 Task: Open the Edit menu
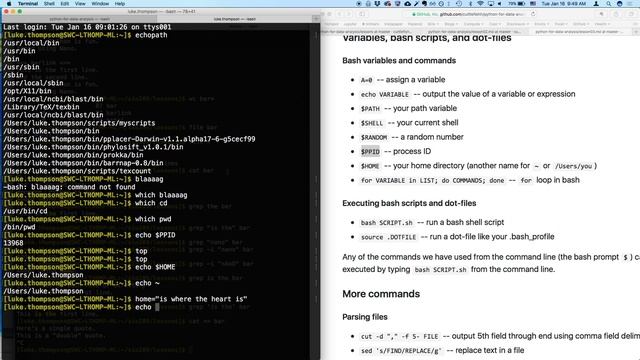65,4
